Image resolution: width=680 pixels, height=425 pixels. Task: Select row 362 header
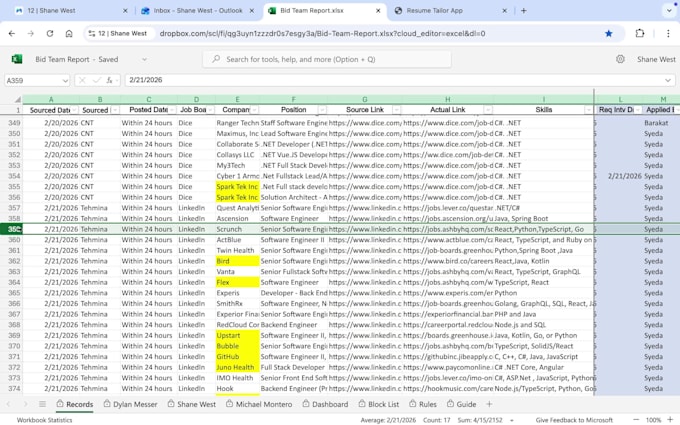[14, 261]
